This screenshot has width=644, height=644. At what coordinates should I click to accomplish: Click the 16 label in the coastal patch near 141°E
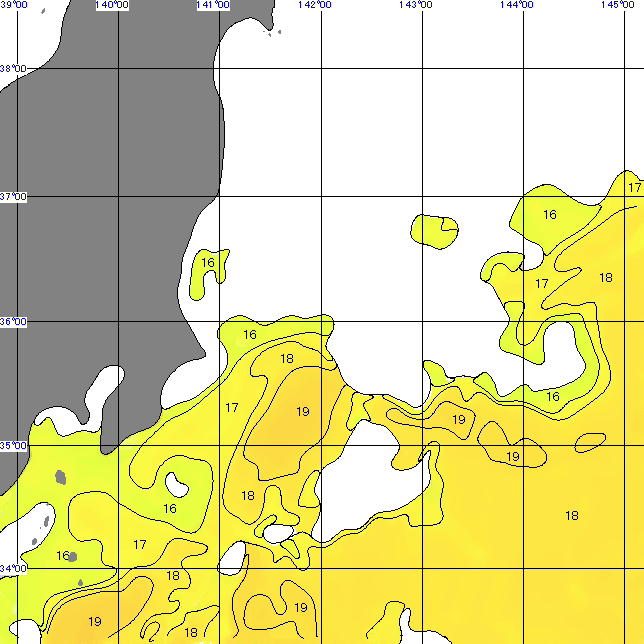[208, 263]
